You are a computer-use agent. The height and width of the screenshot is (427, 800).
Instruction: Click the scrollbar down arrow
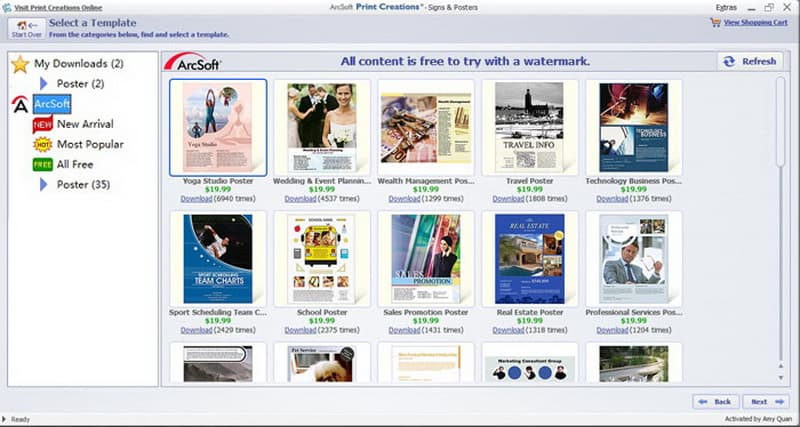(x=780, y=378)
